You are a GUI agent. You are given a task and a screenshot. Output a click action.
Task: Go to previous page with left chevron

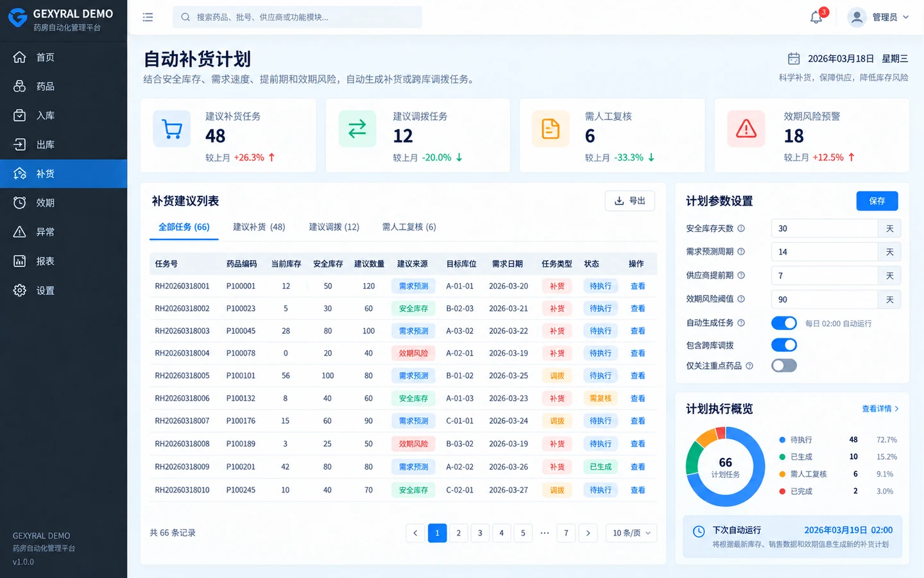tap(415, 533)
